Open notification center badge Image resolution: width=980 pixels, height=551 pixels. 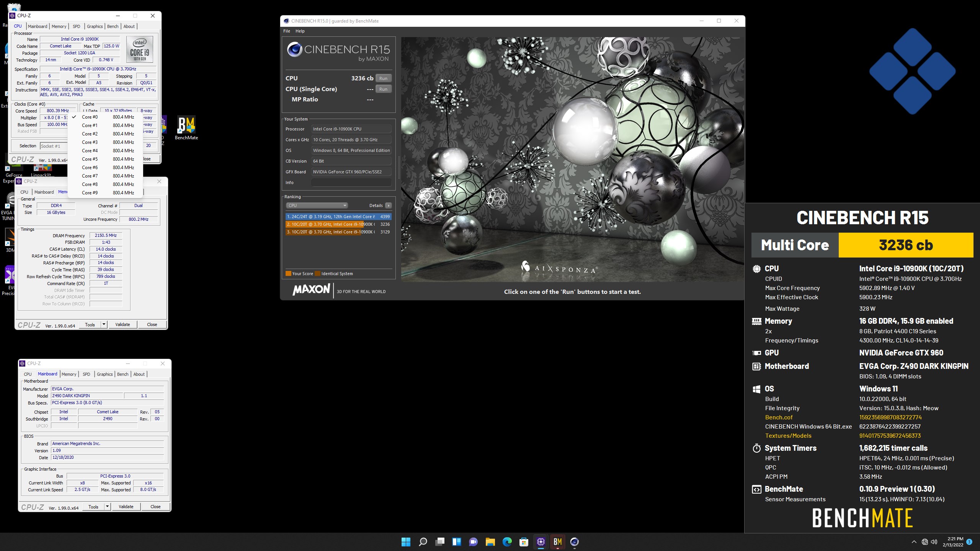pyautogui.click(x=969, y=542)
